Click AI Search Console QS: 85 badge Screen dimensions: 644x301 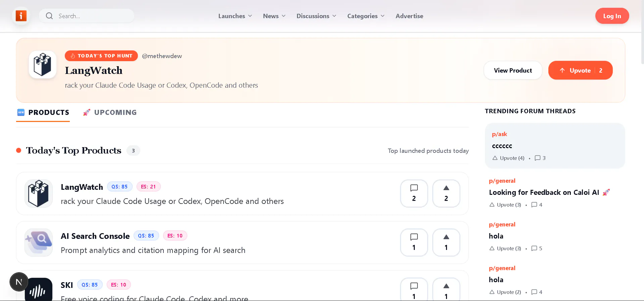pyautogui.click(x=146, y=235)
